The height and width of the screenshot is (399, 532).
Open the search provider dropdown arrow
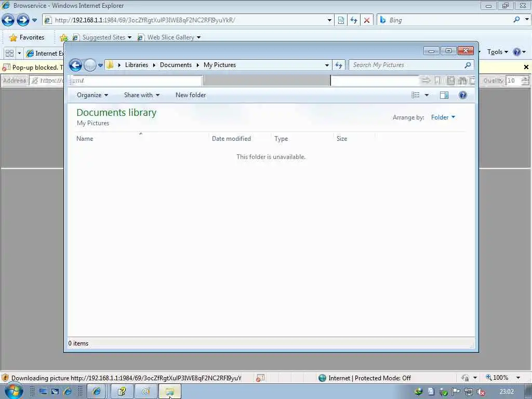point(527,20)
